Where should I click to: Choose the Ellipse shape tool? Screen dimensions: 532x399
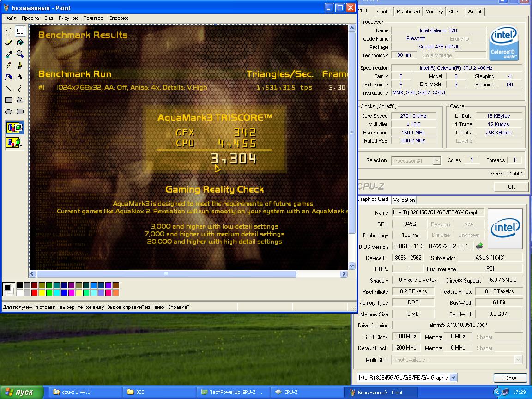pyautogui.click(x=9, y=112)
